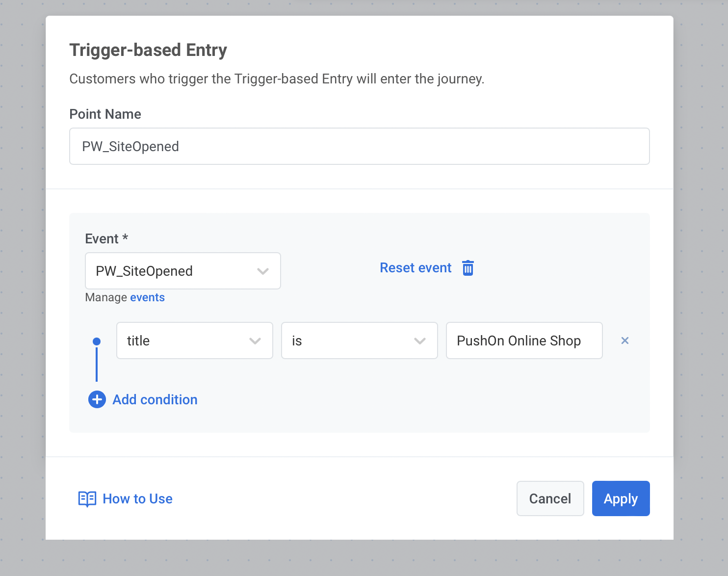Screen dimensions: 728x576
Task: Focus the Point Name input field
Action: (x=359, y=146)
